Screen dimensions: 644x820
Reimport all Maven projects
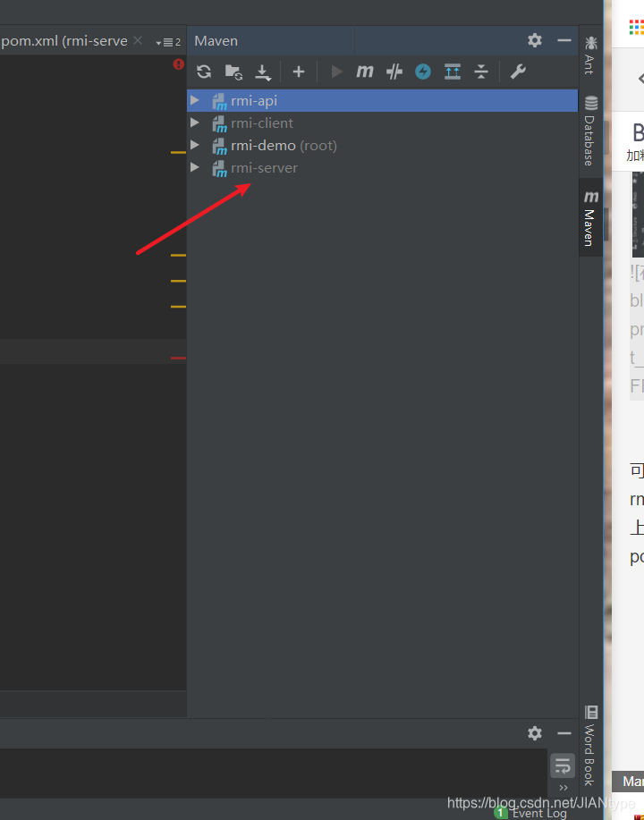(x=204, y=72)
